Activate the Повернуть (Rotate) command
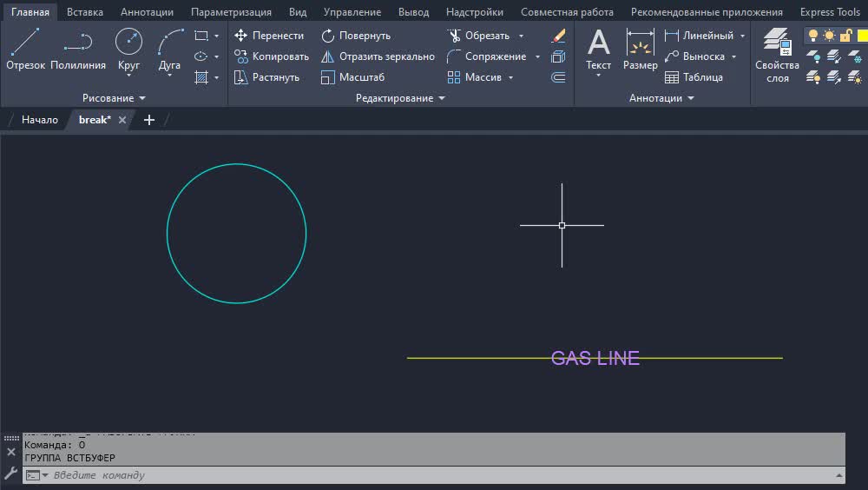This screenshot has width=868, height=490. tap(355, 36)
